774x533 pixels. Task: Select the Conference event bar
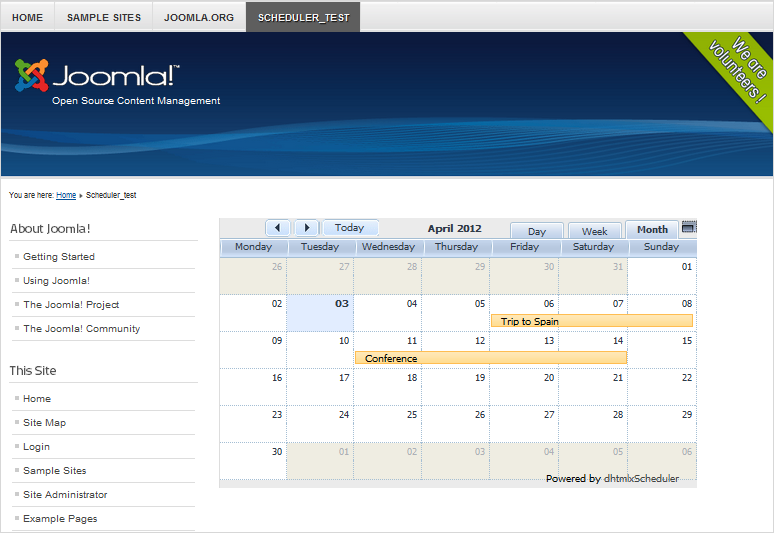click(491, 358)
